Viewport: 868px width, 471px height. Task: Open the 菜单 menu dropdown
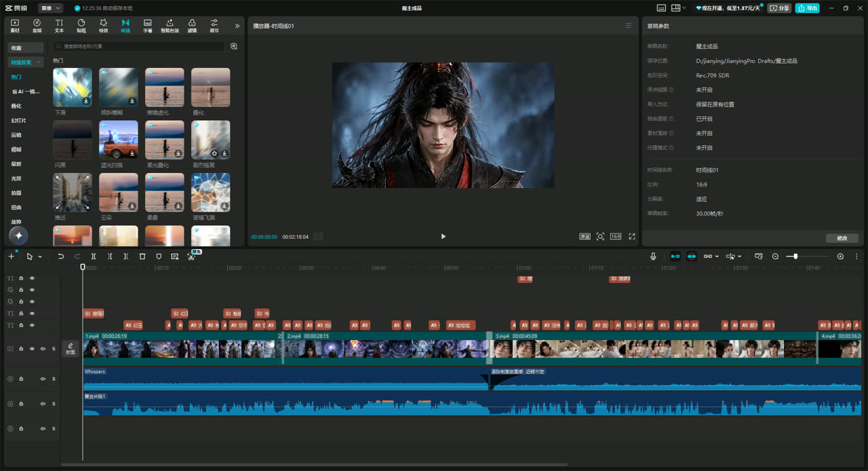[x=50, y=8]
